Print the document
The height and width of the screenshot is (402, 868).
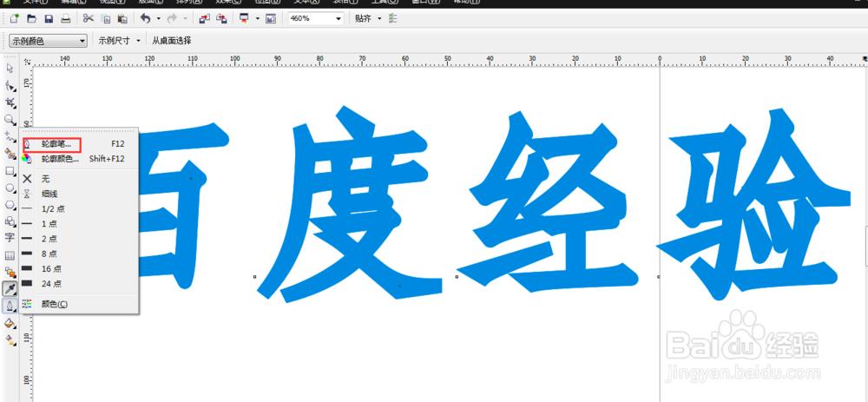65,19
